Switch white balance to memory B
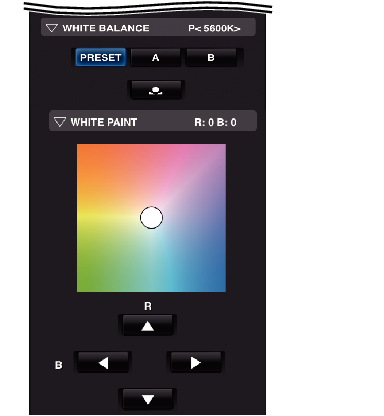The image size is (384, 416). pyautogui.click(x=211, y=58)
